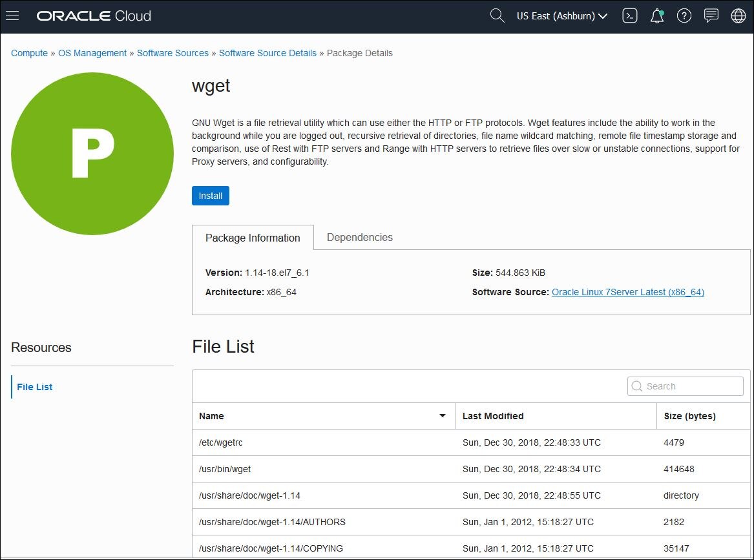Click the architecture value x86_64

tap(281, 292)
